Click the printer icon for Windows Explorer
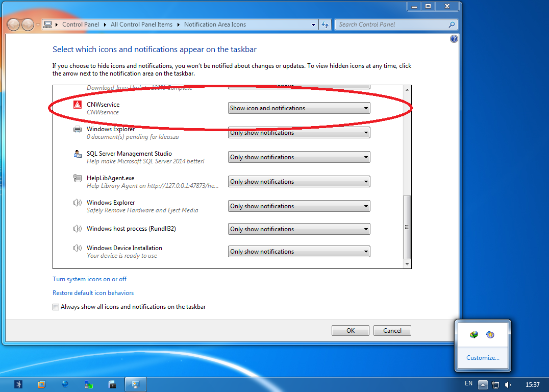Image resolution: width=549 pixels, height=392 pixels. click(78, 130)
